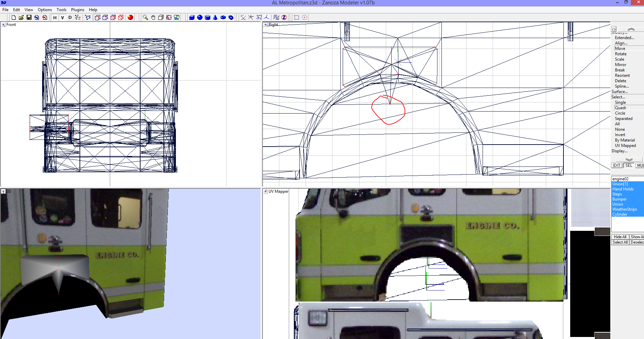Viewport: 644px width, 339px height.
Task: Open the Select... options section
Action: tap(619, 97)
